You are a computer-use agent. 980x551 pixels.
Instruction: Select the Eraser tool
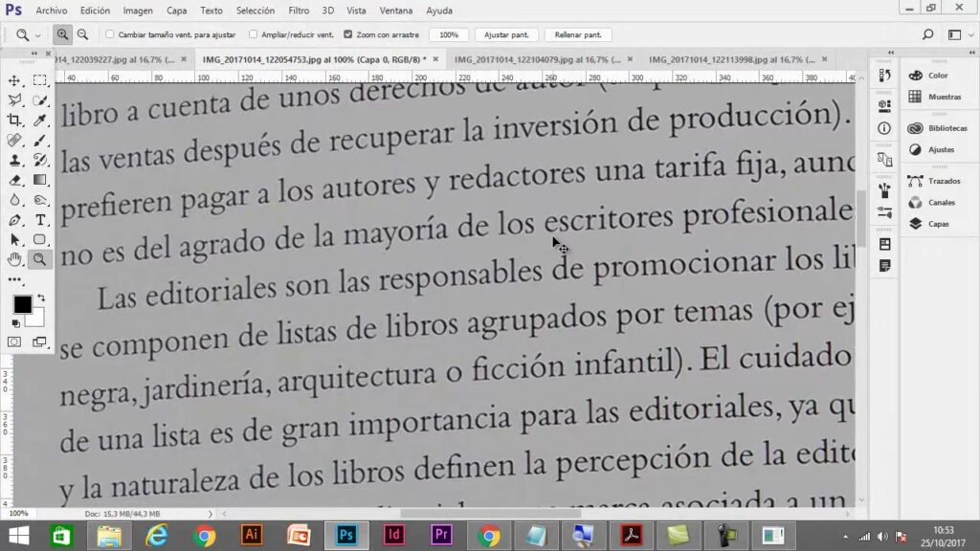(x=14, y=179)
